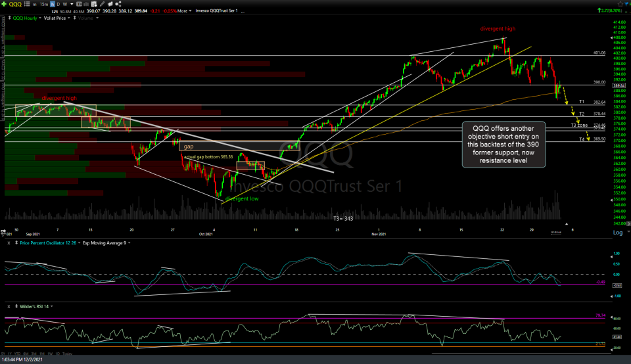Select the 'm' minute timeframe button
631x364 pixels.
click(x=35, y=4)
